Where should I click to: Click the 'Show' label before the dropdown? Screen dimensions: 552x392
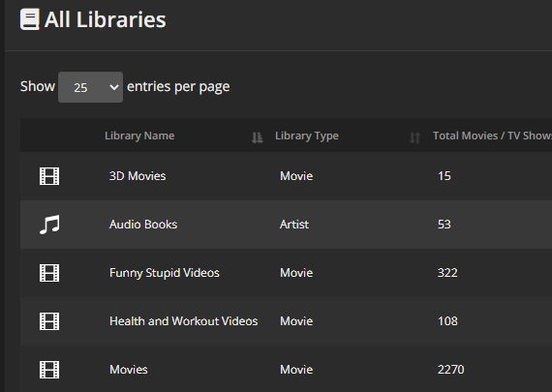[x=38, y=86]
